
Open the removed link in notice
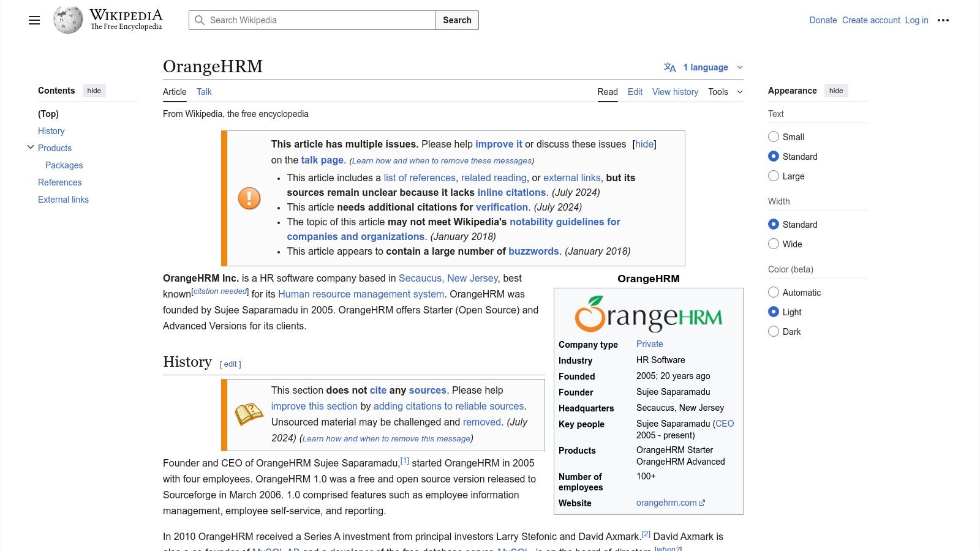coord(482,422)
